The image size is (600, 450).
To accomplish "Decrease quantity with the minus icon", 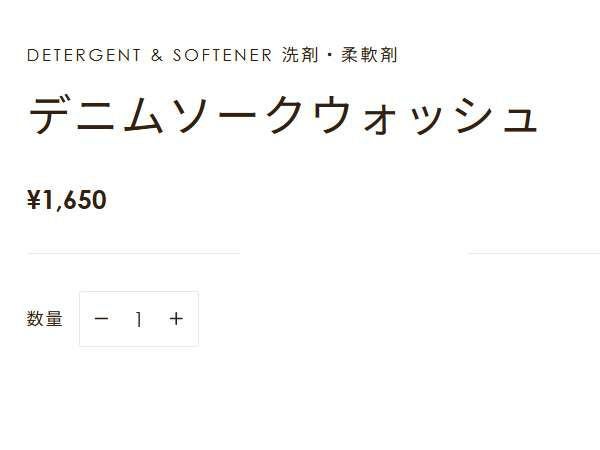I will click(100, 319).
